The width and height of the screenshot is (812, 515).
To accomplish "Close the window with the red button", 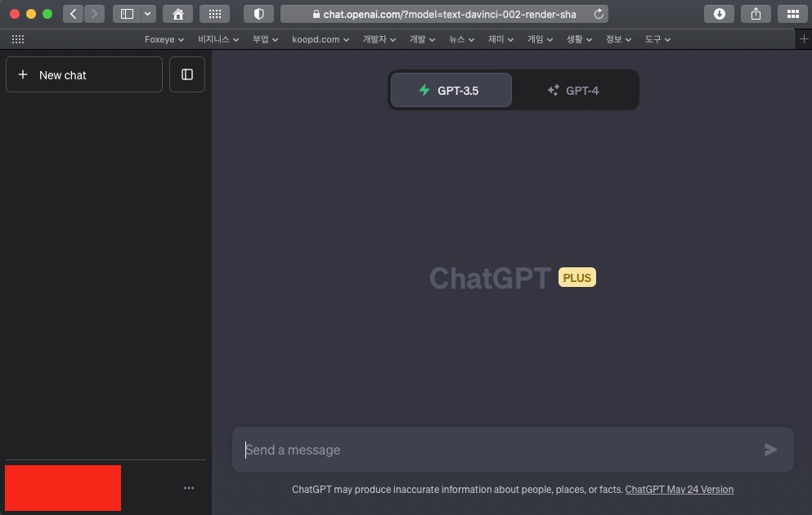I will click(15, 14).
